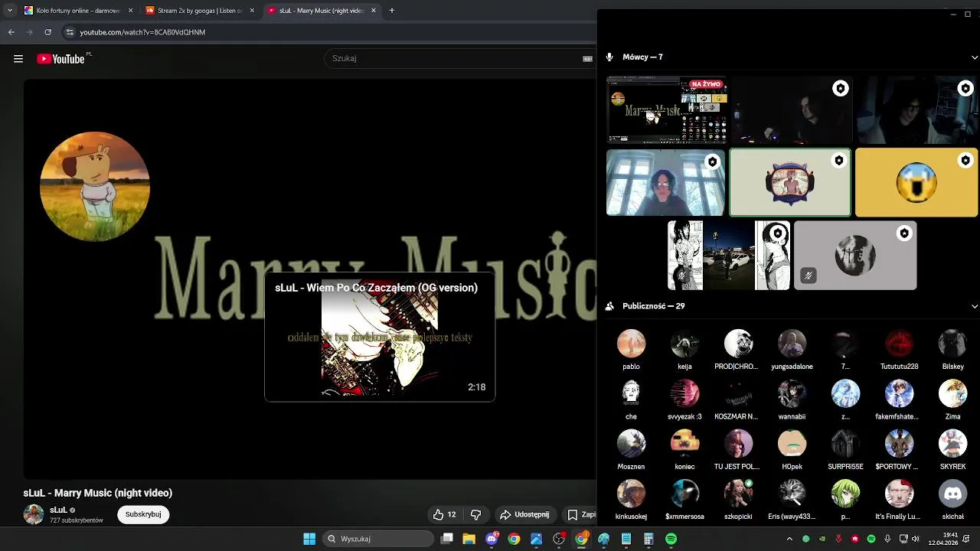Open the NA ŻYWO live stream tile

pyautogui.click(x=667, y=110)
